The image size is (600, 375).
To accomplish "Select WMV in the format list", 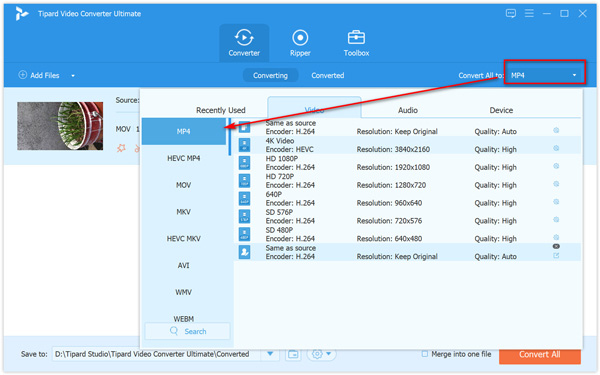I will (184, 292).
